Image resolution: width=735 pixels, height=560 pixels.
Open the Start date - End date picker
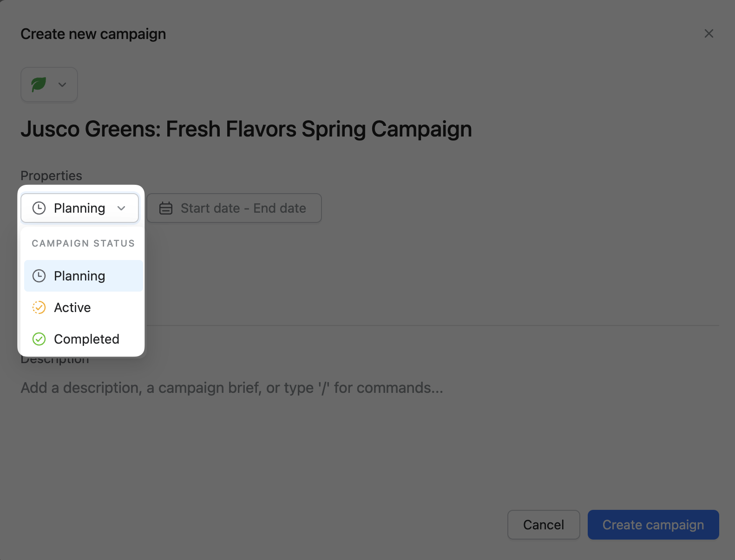[243, 208]
